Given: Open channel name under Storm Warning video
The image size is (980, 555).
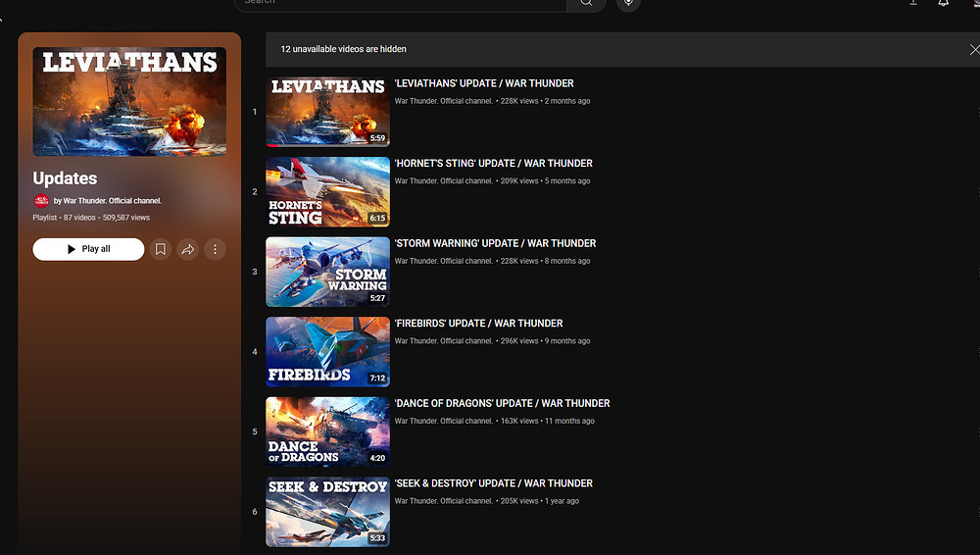Looking at the screenshot, I should [443, 261].
